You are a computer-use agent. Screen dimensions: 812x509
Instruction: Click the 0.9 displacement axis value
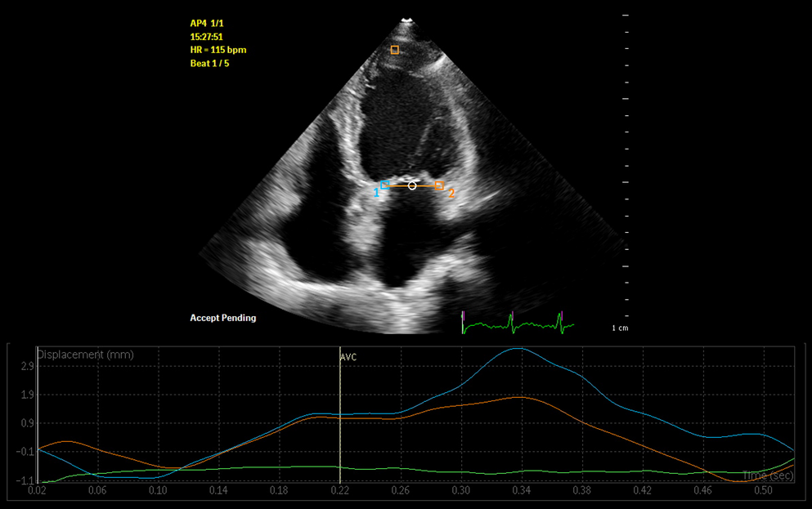(x=28, y=423)
